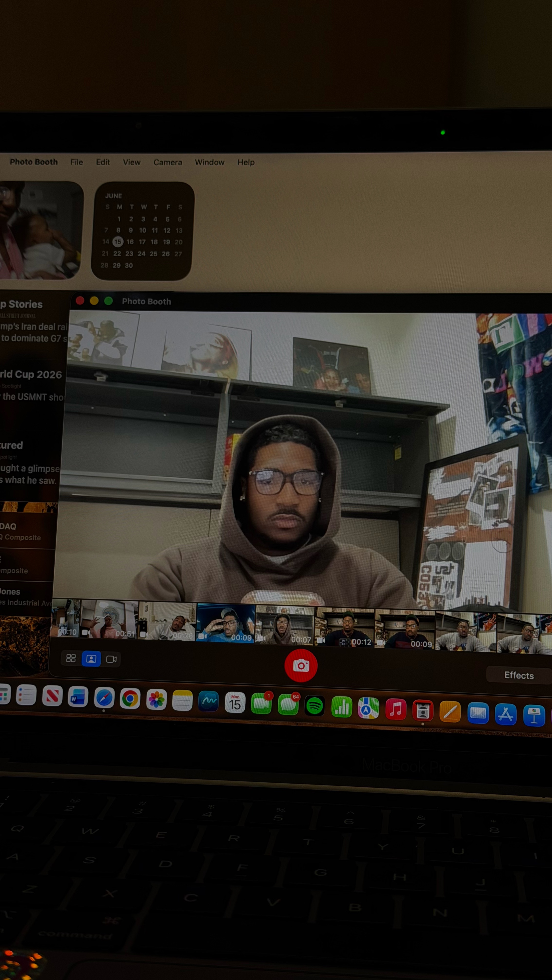
Task: Launch FaceTime from the dock
Action: click(261, 703)
